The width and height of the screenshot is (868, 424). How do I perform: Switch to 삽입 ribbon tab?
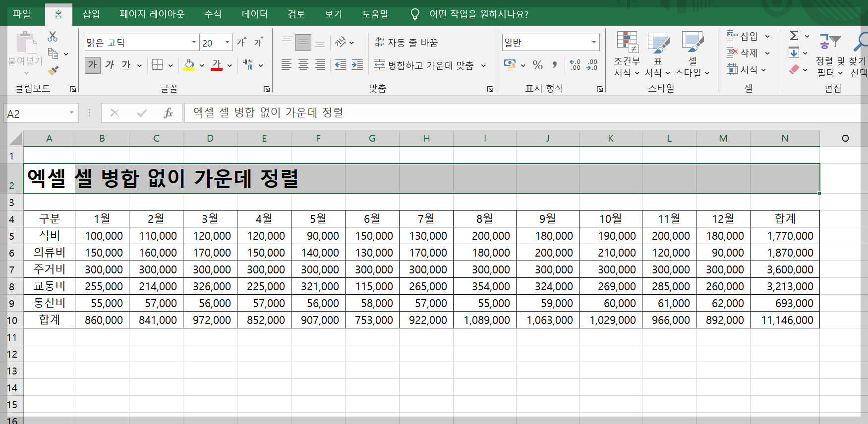pyautogui.click(x=91, y=14)
